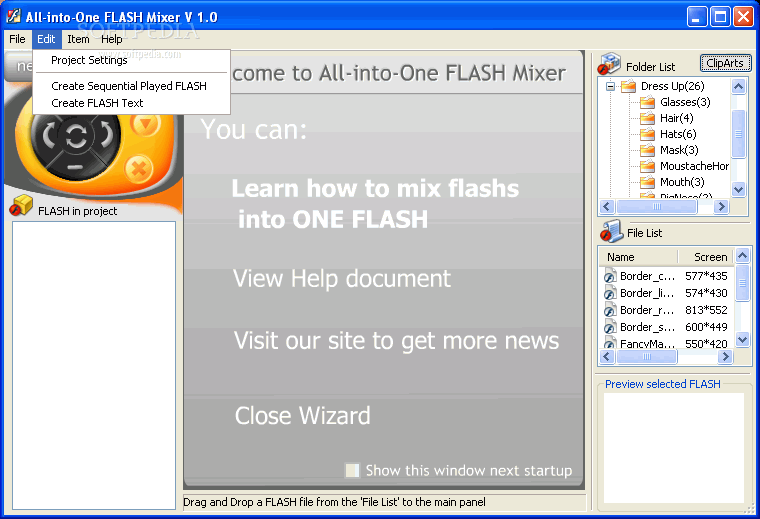Click the rotate clockwise arrow on the control pad

[x=106, y=133]
